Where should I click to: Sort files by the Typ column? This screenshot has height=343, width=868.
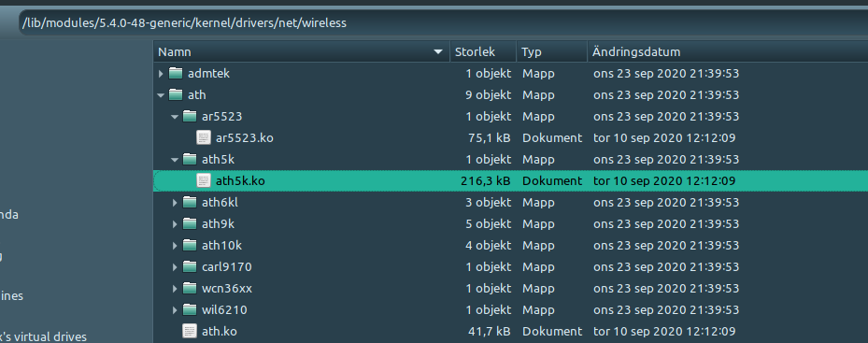point(551,52)
